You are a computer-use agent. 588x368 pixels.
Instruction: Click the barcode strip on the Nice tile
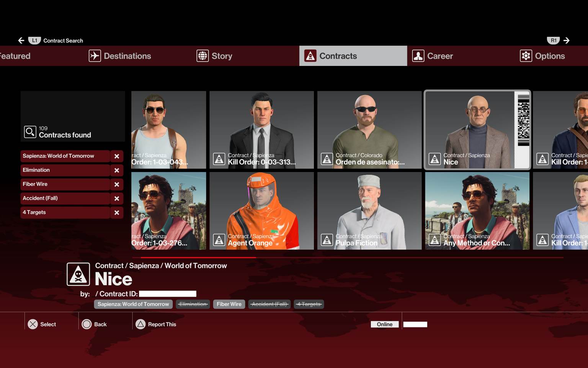pos(522,130)
